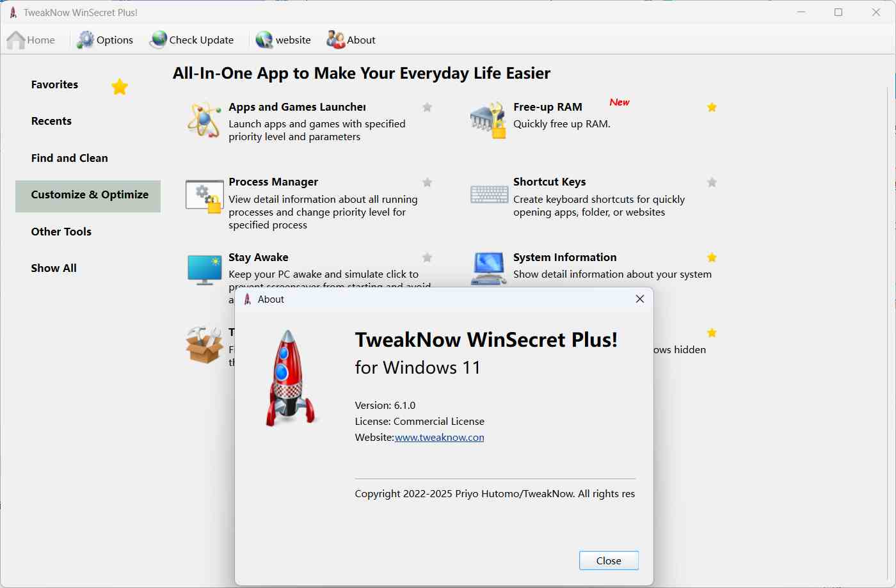The width and height of the screenshot is (896, 588).
Task: Click the Free-up RAM chip icon
Action: pos(489,120)
